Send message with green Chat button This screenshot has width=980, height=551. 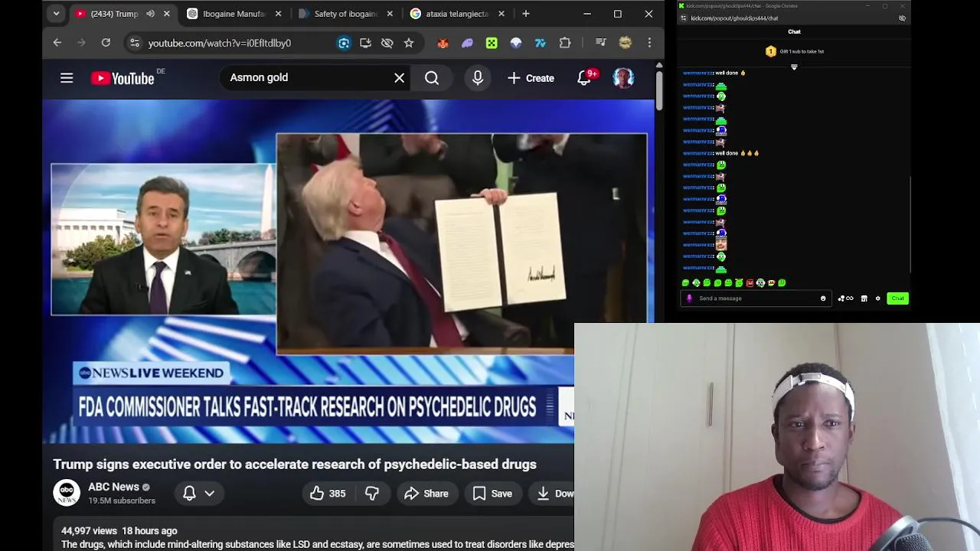(x=897, y=298)
